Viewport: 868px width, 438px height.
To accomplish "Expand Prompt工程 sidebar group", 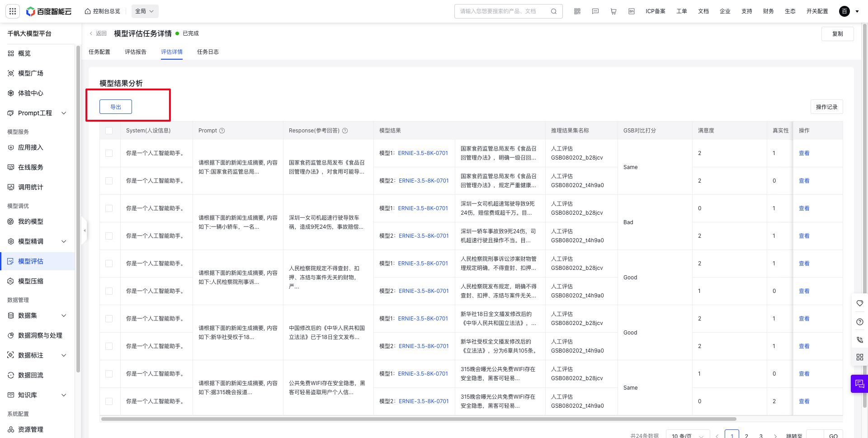I will [64, 113].
